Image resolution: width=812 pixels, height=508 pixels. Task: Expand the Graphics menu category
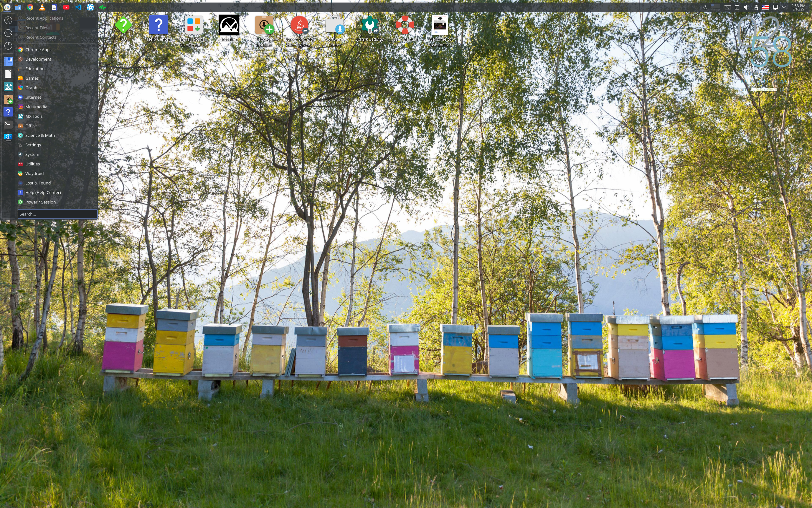pyautogui.click(x=57, y=88)
